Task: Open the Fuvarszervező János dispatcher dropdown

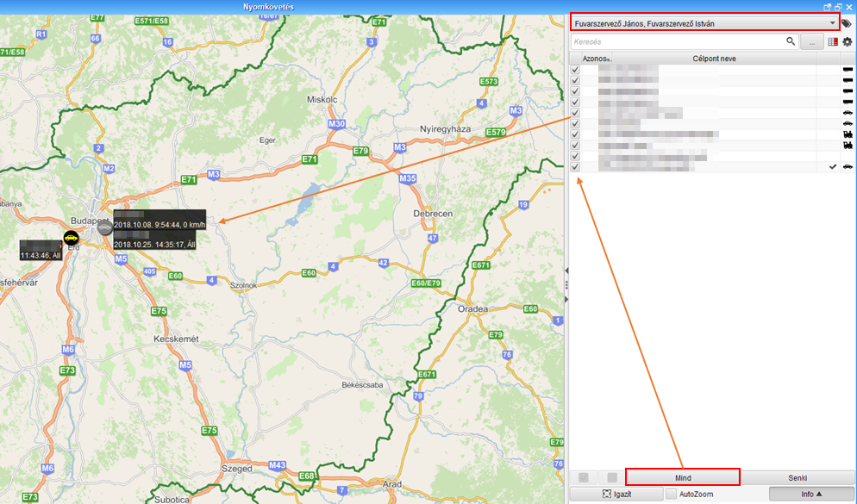Action: (704, 23)
